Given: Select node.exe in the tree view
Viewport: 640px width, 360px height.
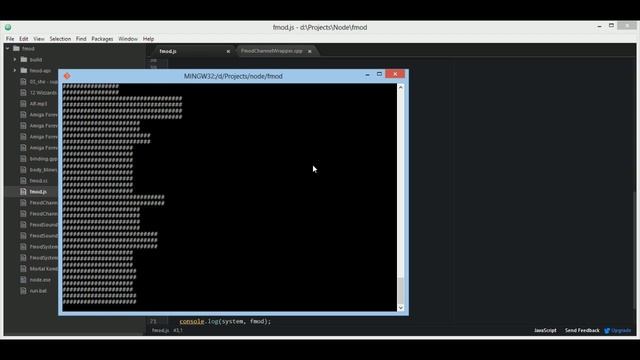Looking at the screenshot, I should click(x=40, y=280).
